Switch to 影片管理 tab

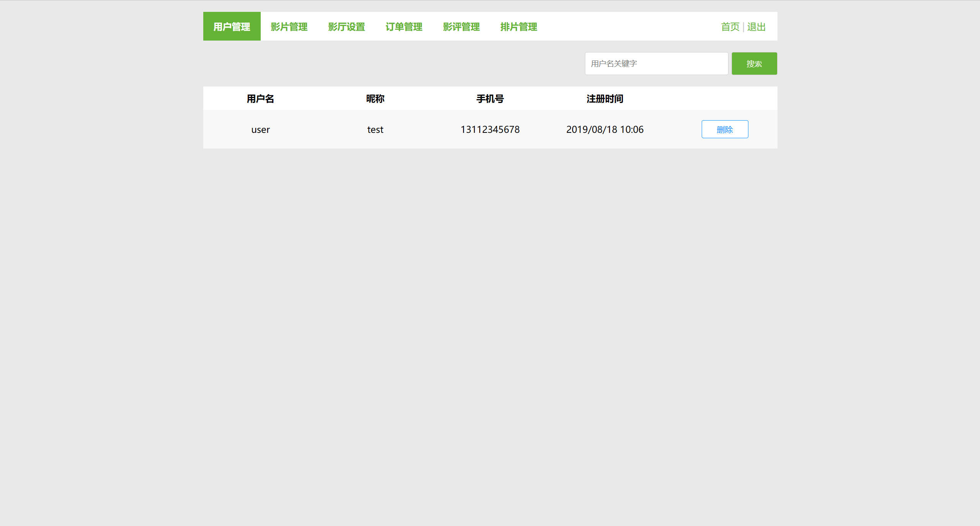click(289, 26)
